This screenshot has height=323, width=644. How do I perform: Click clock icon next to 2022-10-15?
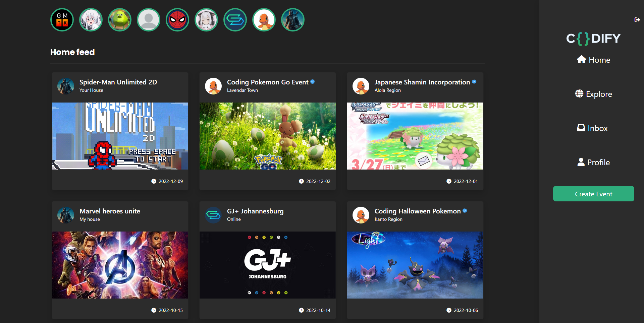point(154,310)
